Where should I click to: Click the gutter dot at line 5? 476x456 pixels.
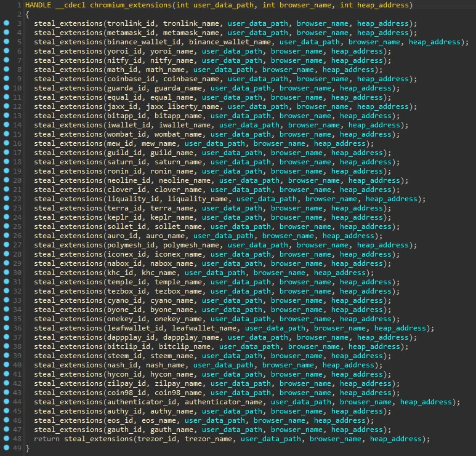(x=7, y=42)
